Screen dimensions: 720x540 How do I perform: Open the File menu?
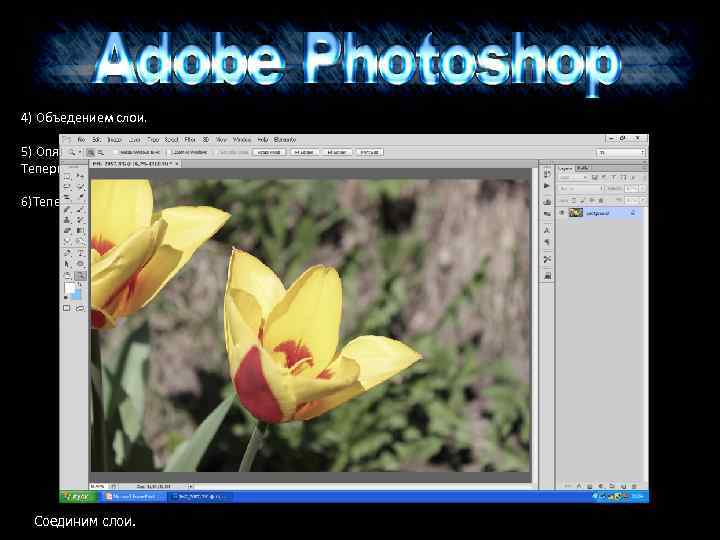tap(82, 140)
